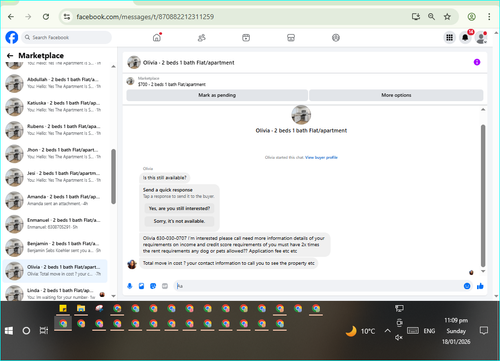Open the Jesi 2 beds conversation

[55, 177]
